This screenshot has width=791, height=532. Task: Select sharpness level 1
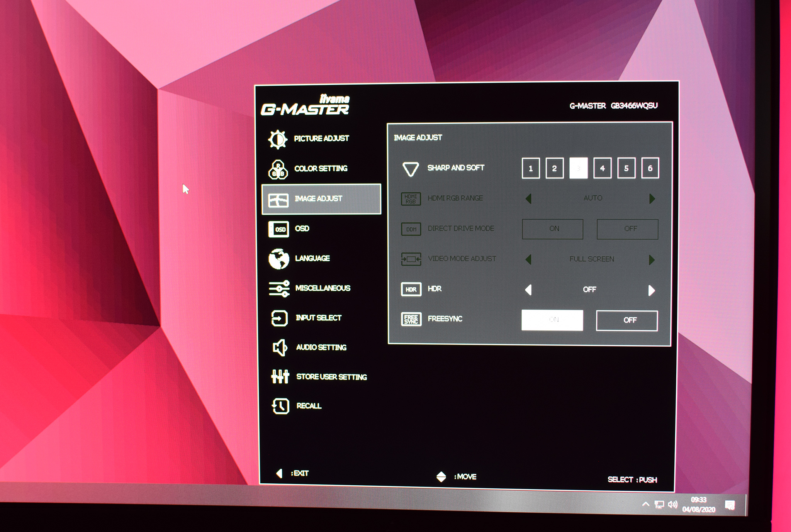(x=531, y=168)
